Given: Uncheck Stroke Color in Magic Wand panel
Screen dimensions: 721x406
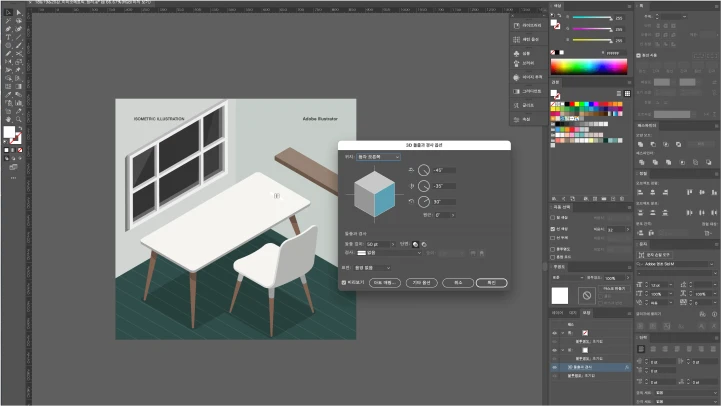Looking at the screenshot, I should click(553, 229).
